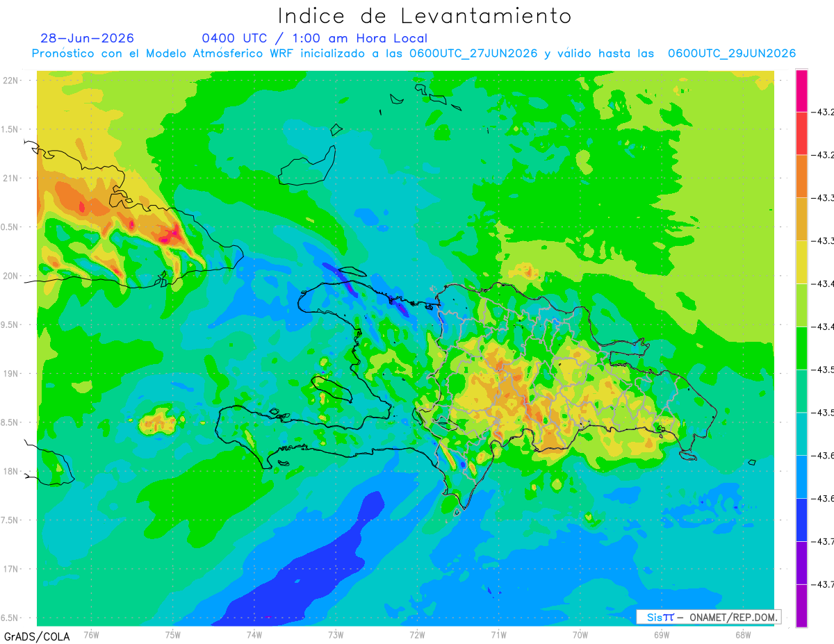Click the '71W' longitude label
The image size is (834, 644).
tap(498, 635)
